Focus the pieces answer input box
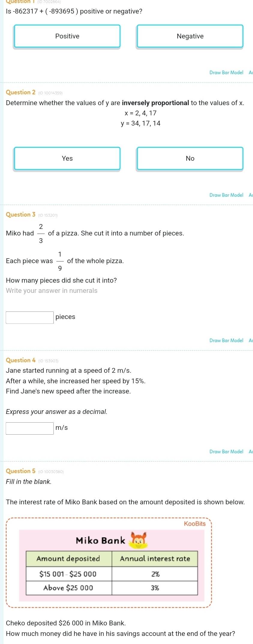This screenshot has width=253, height=644. tap(30, 317)
